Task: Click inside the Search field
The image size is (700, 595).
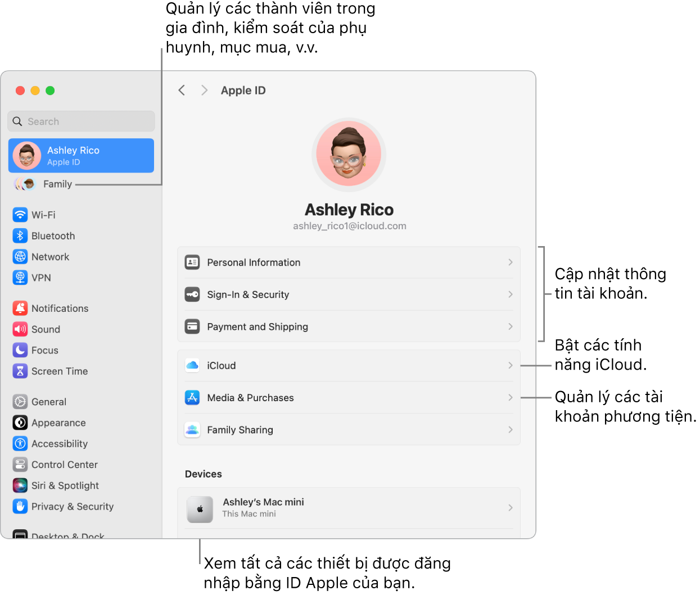Action: [81, 121]
